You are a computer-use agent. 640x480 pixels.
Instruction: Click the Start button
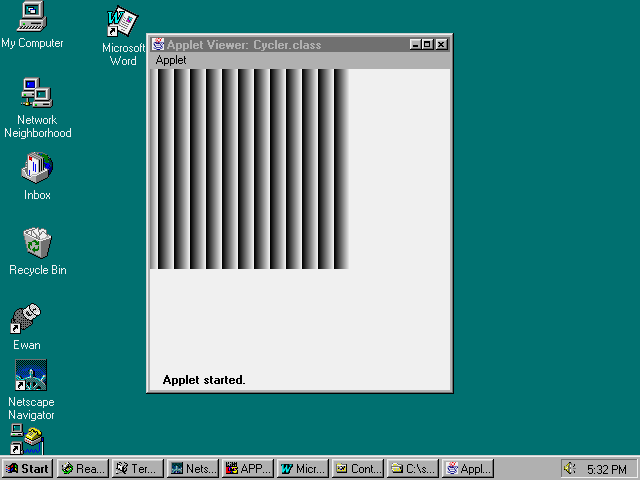coord(28,469)
